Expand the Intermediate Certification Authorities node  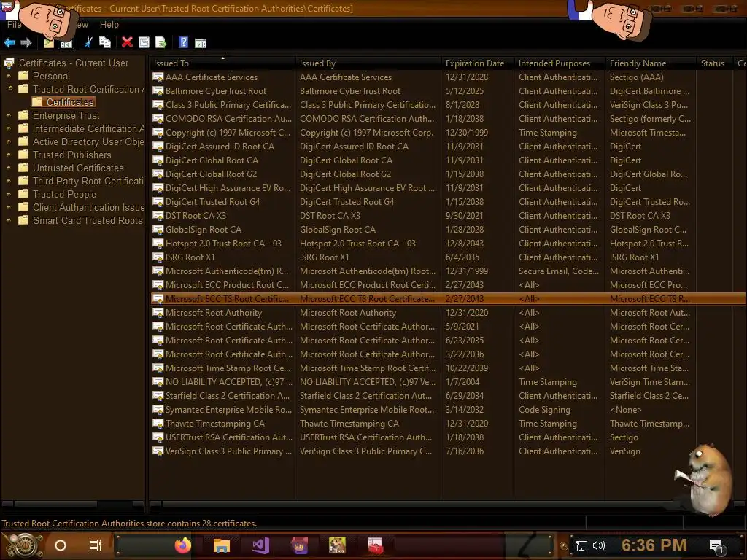pos(9,128)
